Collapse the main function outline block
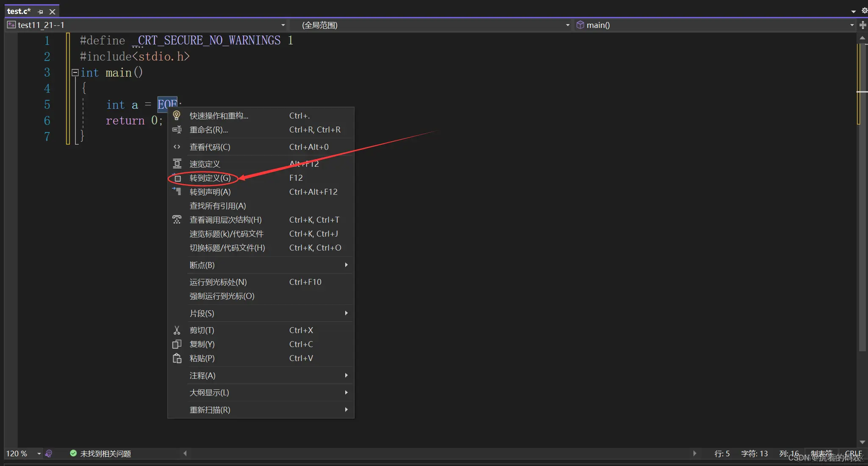 point(75,72)
